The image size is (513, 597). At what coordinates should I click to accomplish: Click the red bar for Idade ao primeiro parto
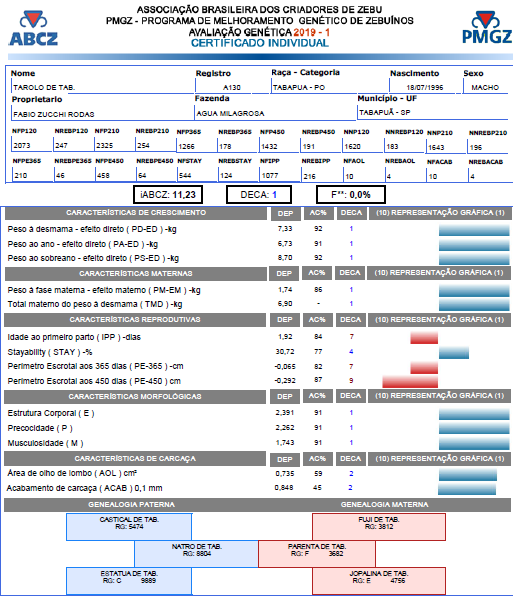pos(424,338)
